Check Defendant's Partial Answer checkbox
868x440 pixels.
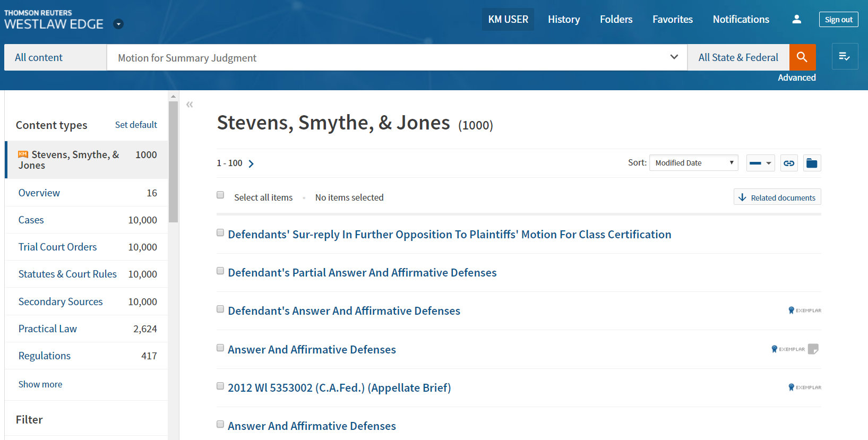[220, 271]
